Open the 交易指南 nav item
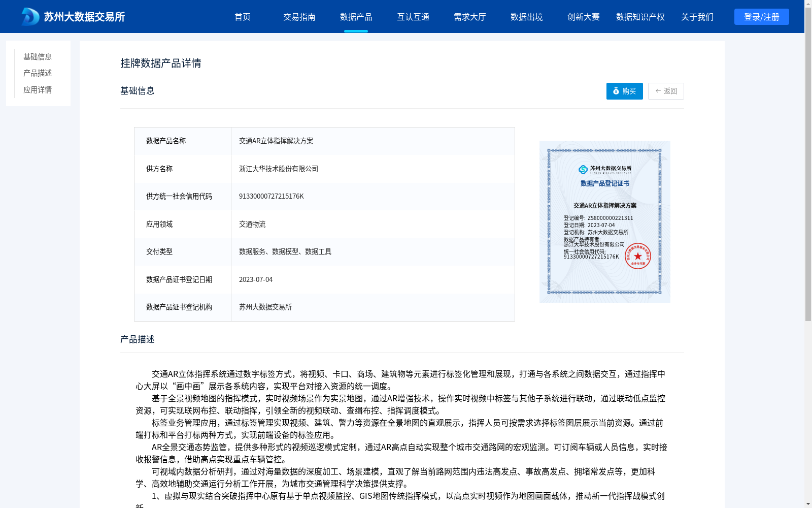Viewport: 812px width, 508px height. [x=299, y=17]
